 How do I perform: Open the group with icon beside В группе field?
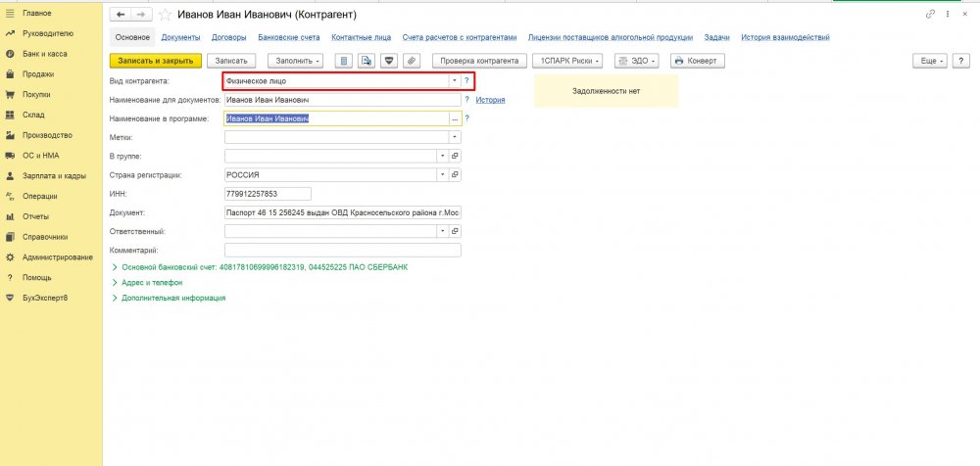pos(454,156)
